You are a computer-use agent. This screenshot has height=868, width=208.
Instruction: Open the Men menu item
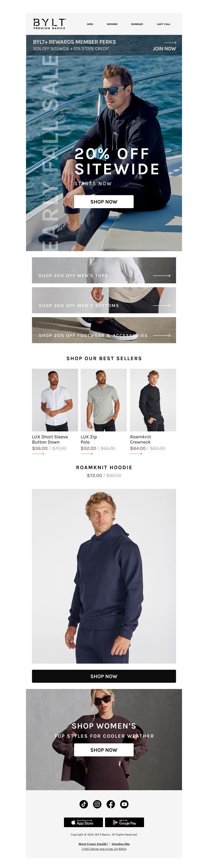point(90,24)
